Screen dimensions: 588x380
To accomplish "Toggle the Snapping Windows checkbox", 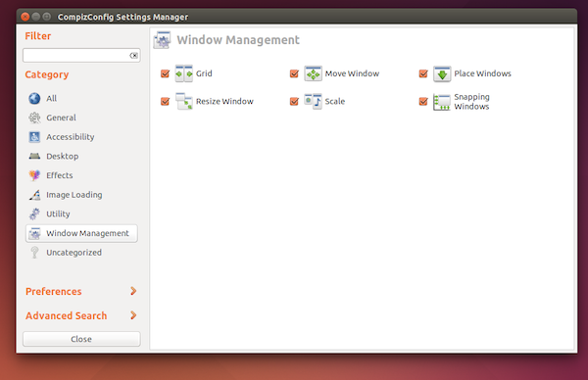I will click(x=423, y=101).
